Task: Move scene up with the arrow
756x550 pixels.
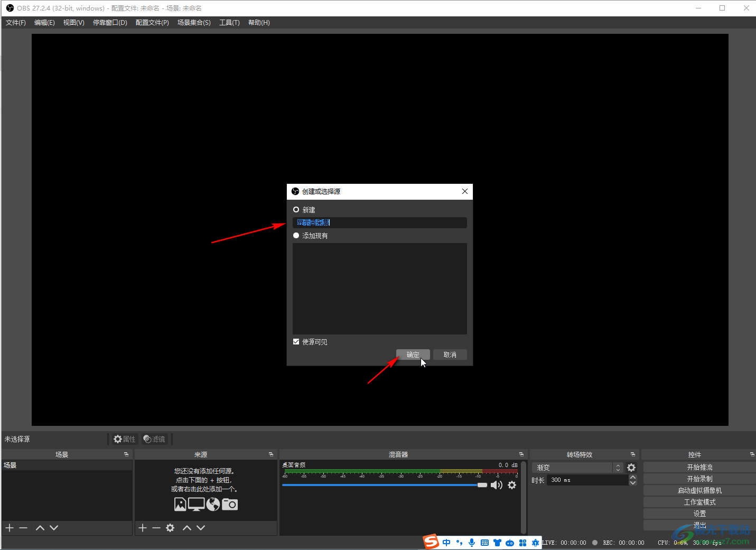Action: (x=40, y=528)
